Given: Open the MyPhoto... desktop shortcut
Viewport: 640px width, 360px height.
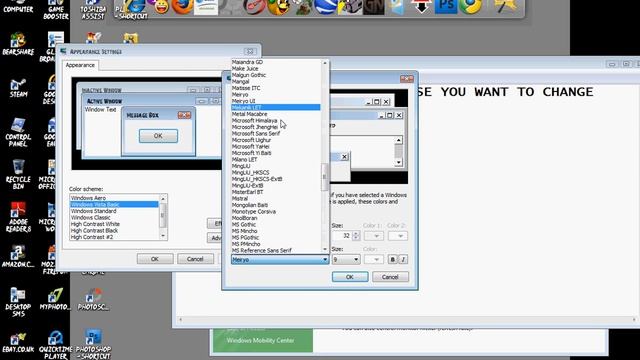Looking at the screenshot, I should pyautogui.click(x=55, y=299).
